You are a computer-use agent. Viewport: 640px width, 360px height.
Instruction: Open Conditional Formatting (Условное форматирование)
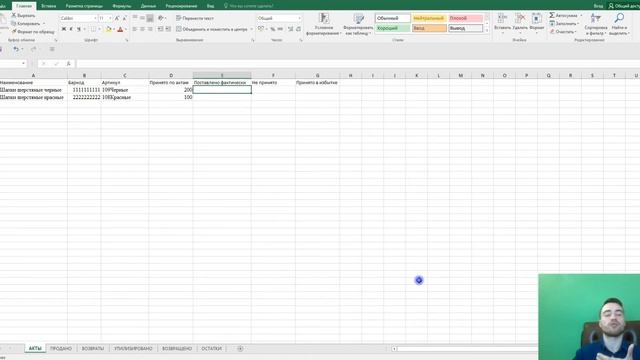coord(324,24)
